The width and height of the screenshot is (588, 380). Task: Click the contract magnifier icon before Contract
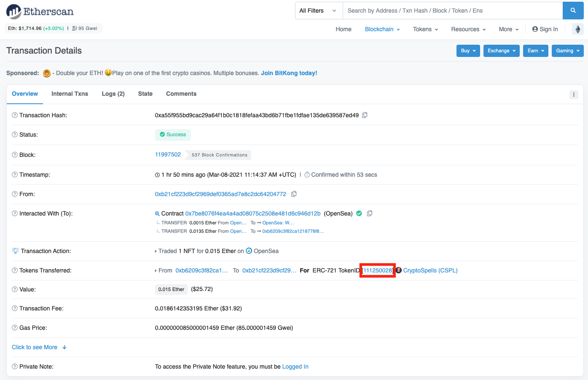157,214
